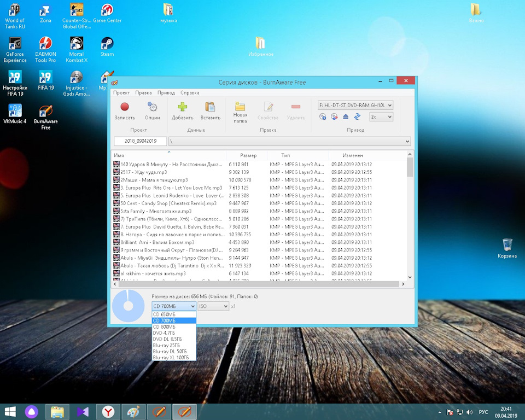Select the Избранное desktop folder

point(261,46)
